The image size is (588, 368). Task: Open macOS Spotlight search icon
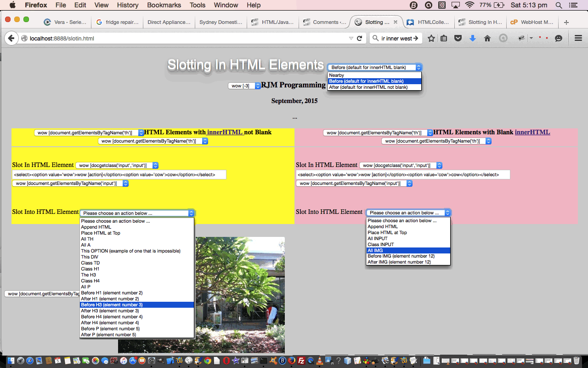559,5
